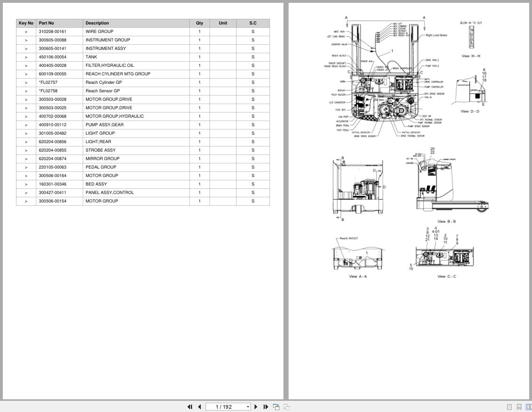
Task: Click the View C - C diagram label
Action: 447,276
